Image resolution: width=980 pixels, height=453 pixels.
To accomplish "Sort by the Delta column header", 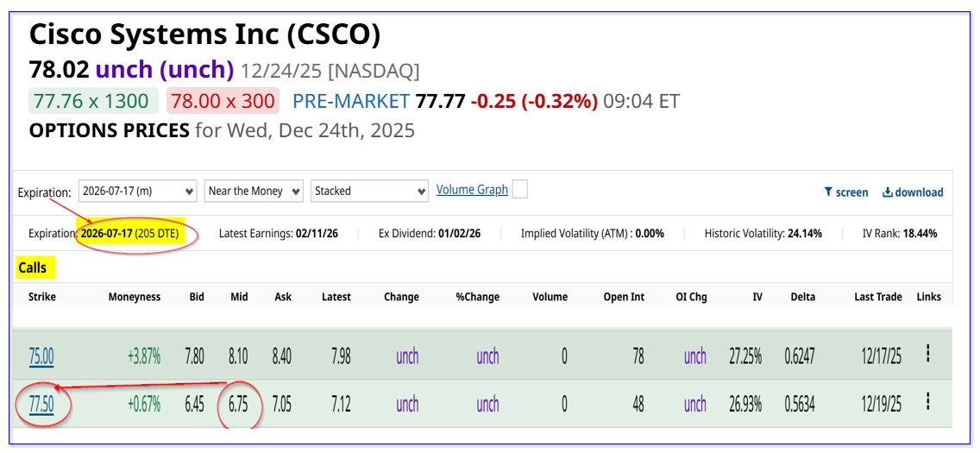I will 802,297.
